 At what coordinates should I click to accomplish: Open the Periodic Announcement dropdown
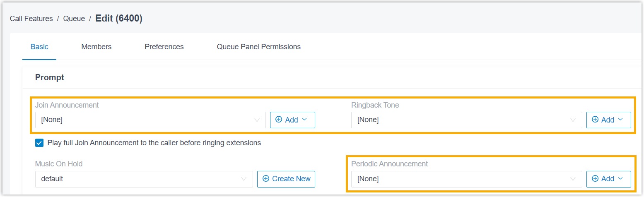tap(467, 179)
